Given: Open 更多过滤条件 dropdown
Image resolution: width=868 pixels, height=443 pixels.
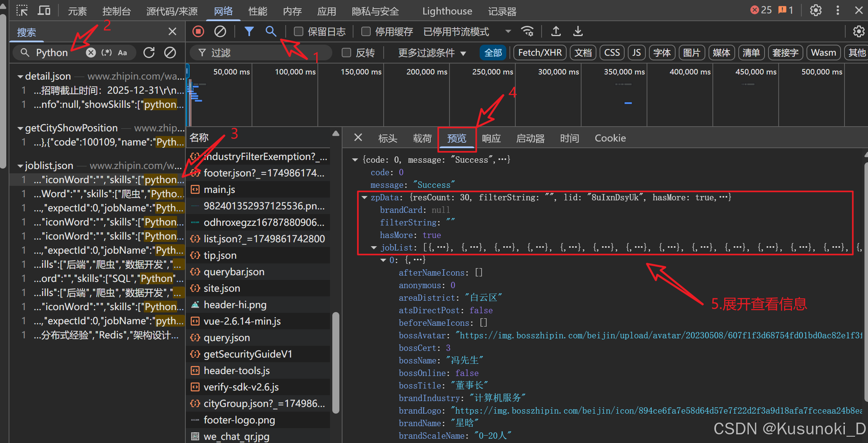Looking at the screenshot, I should [x=432, y=53].
